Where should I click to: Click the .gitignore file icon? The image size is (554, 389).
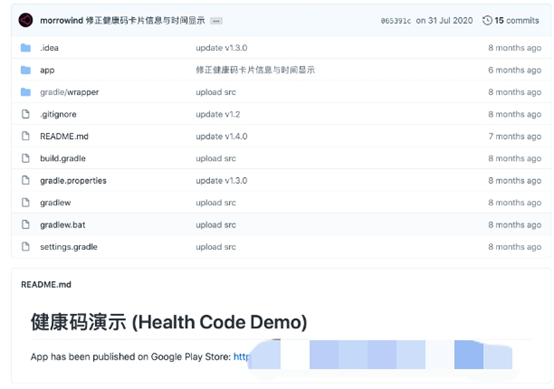25,114
